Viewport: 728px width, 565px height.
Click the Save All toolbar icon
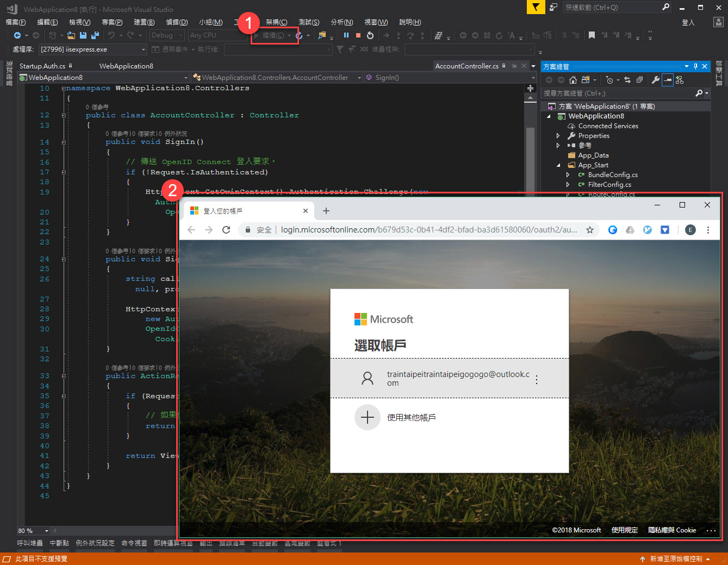point(95,35)
